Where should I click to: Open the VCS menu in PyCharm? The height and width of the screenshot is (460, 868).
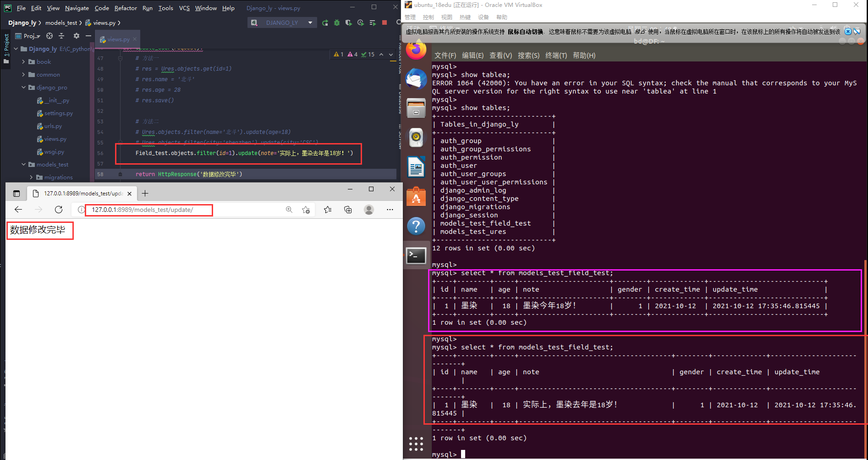click(184, 8)
